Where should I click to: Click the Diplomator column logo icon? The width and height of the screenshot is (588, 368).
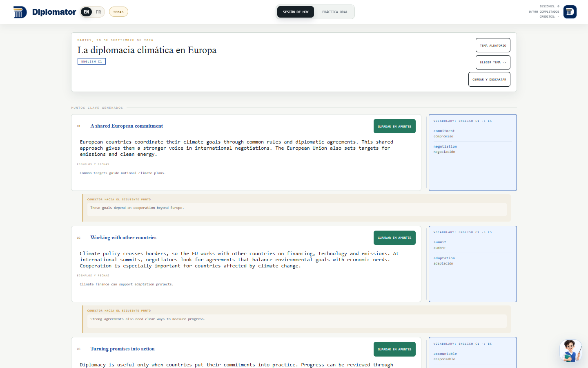(20, 12)
